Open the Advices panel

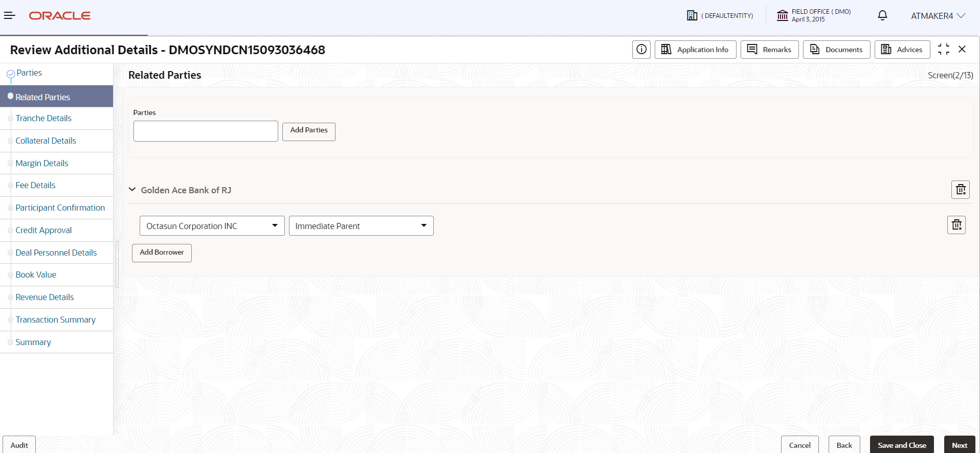(902, 50)
